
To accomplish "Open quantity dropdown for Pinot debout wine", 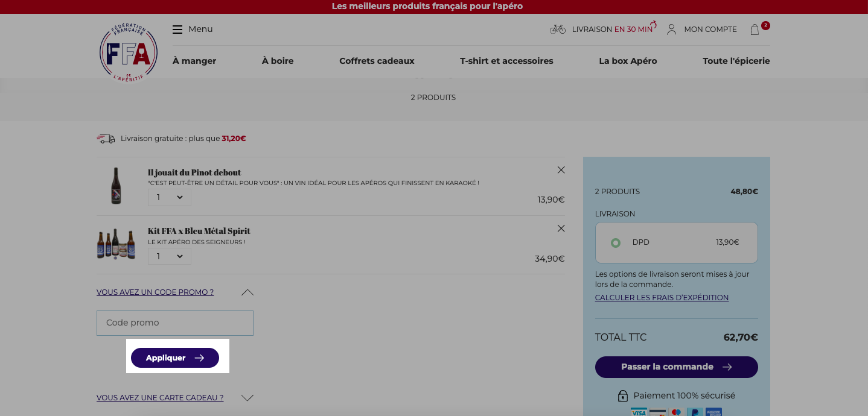I will coord(170,197).
